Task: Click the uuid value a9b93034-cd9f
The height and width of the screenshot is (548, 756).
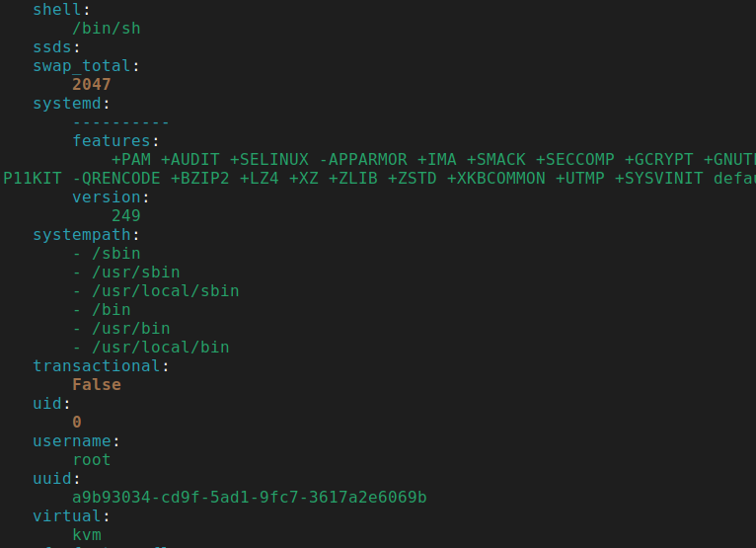Action: [249, 497]
